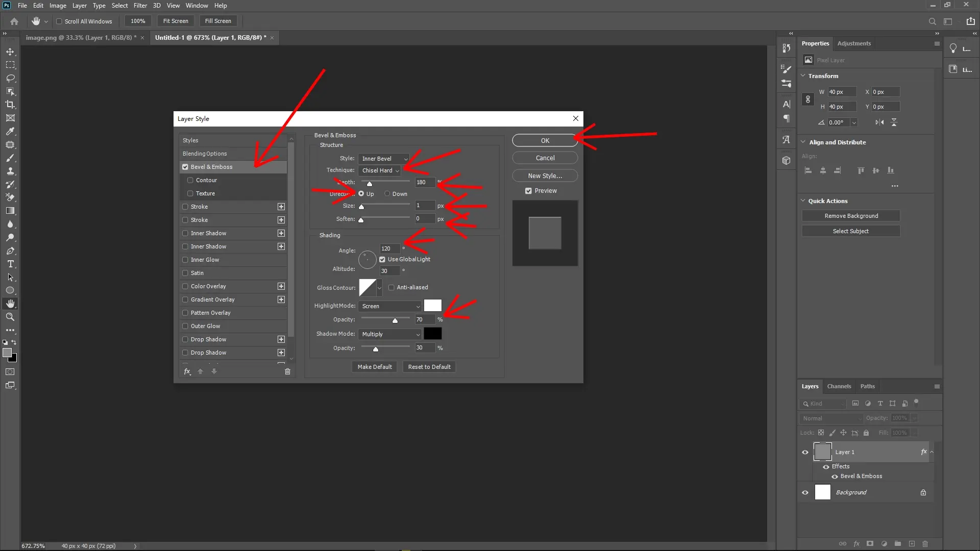The height and width of the screenshot is (551, 980).
Task: Select the Horizontal Type tool
Action: point(10,264)
